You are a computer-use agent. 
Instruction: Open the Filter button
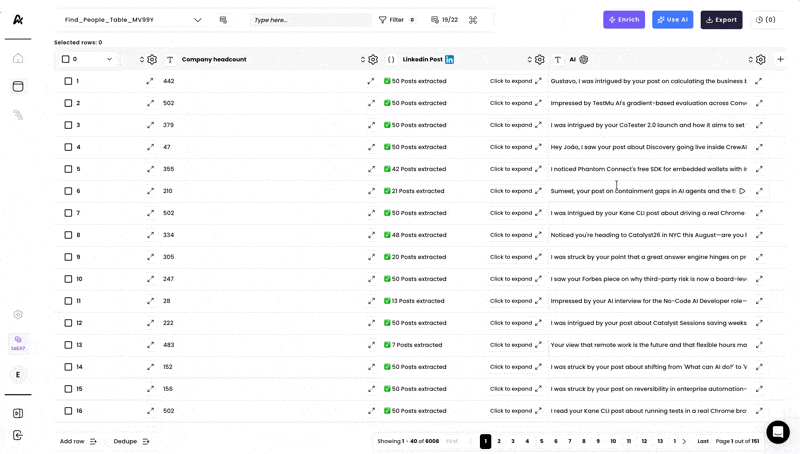tap(397, 20)
